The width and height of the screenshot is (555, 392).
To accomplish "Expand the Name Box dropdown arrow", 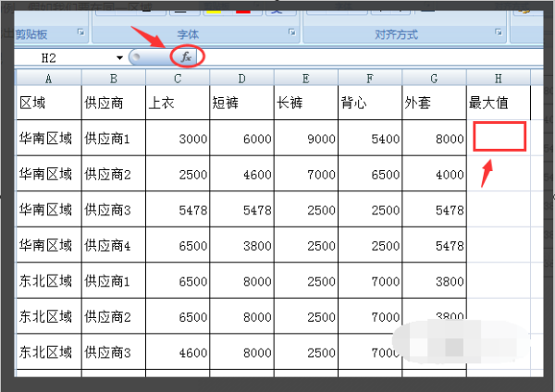I will coord(119,57).
